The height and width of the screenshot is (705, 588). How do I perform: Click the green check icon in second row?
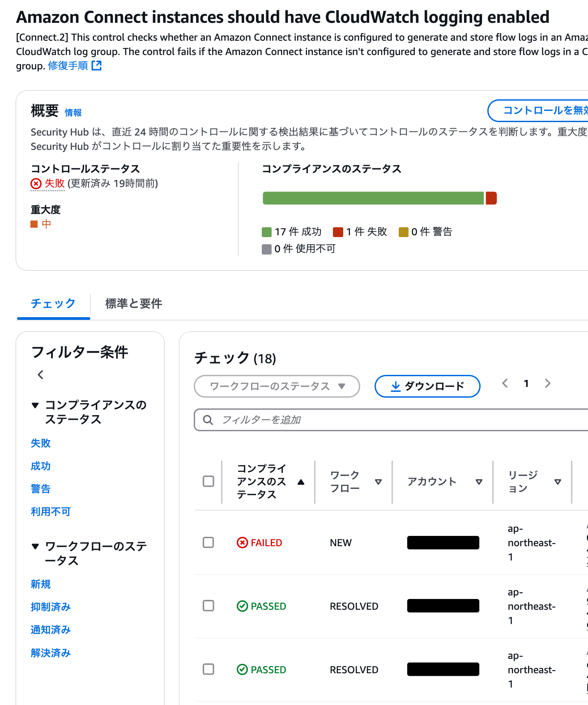click(242, 606)
